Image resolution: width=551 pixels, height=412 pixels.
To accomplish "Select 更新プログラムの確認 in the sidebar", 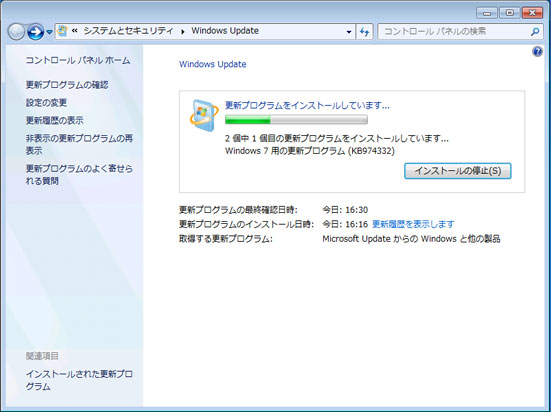I will tap(67, 85).
